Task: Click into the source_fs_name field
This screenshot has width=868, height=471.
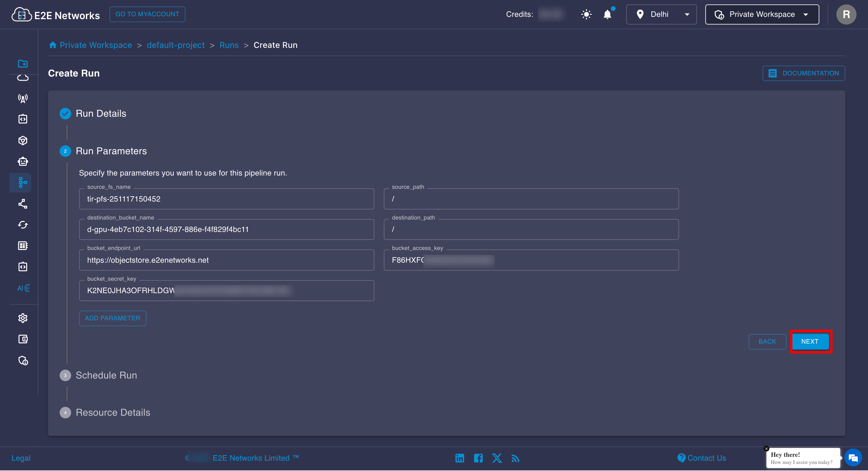Action: tap(226, 199)
